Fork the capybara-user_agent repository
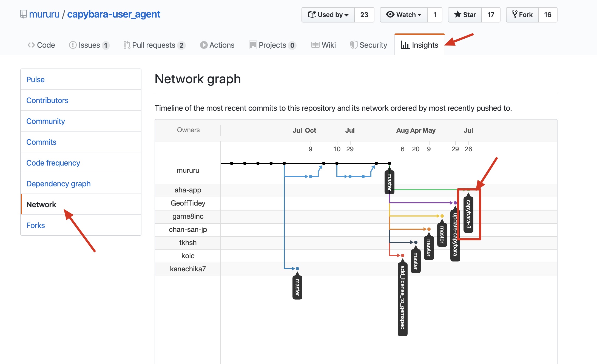Image resolution: width=597 pixels, height=364 pixels. (522, 15)
